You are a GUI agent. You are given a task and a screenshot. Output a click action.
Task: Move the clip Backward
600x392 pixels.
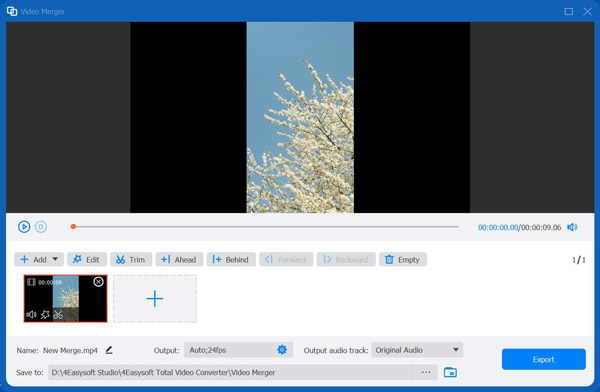pos(346,260)
